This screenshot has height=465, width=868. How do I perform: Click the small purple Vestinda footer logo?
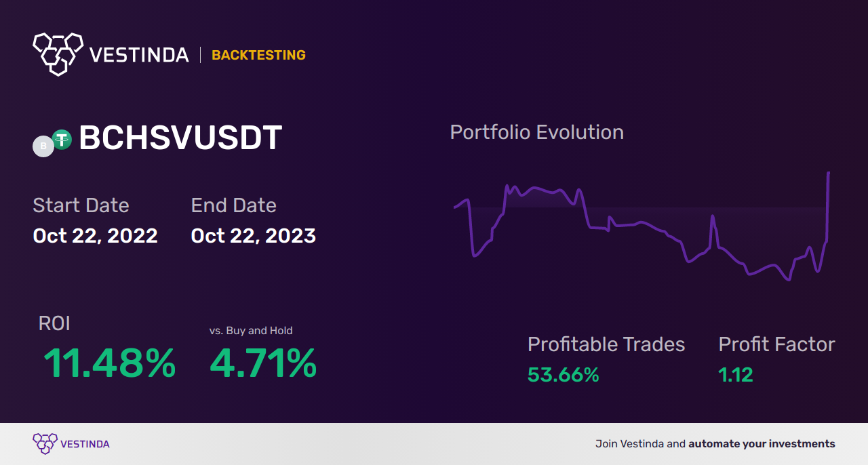45,443
